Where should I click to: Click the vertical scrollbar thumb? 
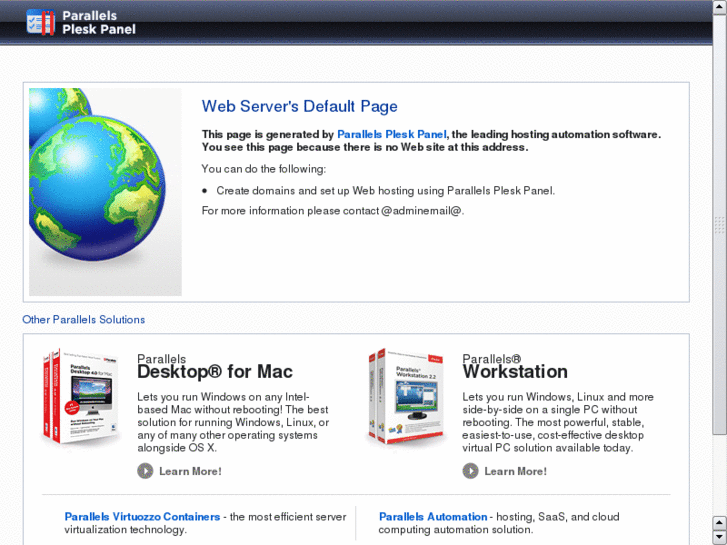[x=719, y=225]
